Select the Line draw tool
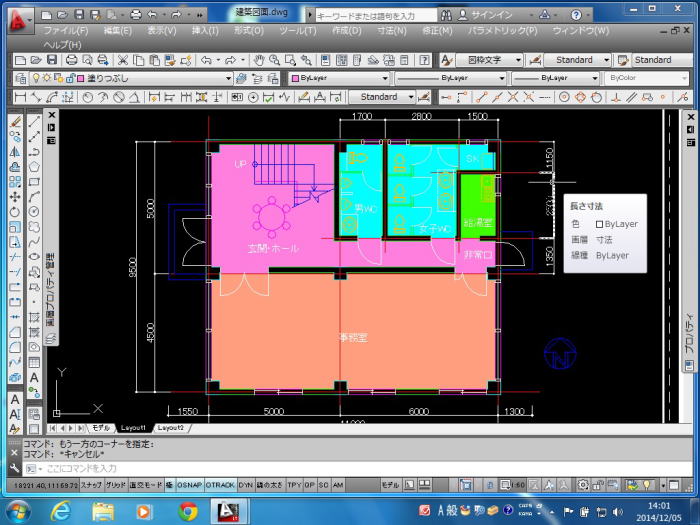 click(34, 122)
